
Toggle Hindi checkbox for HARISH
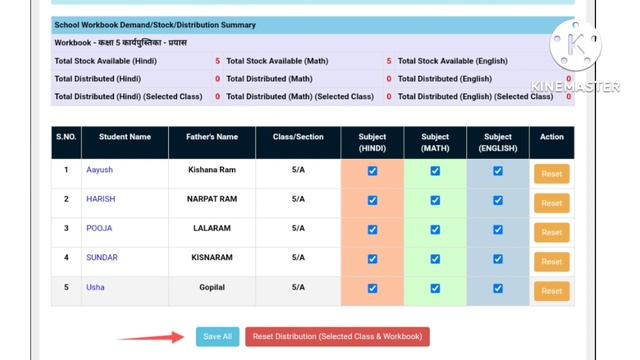(372, 200)
